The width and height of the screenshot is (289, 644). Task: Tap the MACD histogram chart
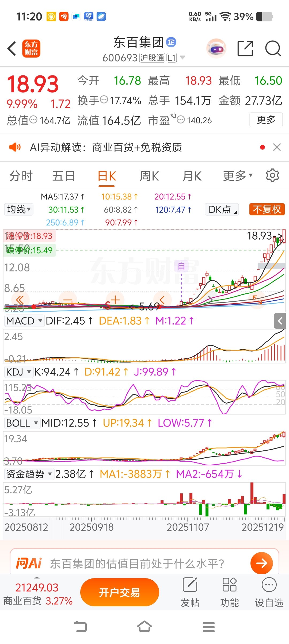click(144, 346)
